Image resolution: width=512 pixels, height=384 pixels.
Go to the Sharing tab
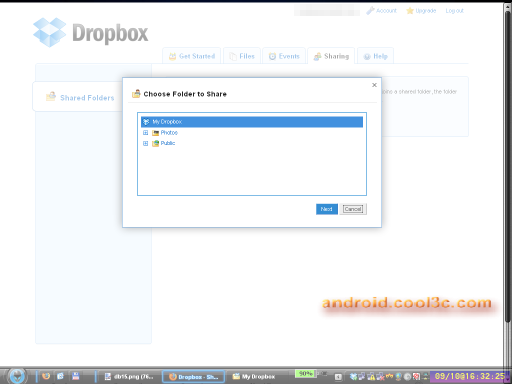[x=331, y=56]
